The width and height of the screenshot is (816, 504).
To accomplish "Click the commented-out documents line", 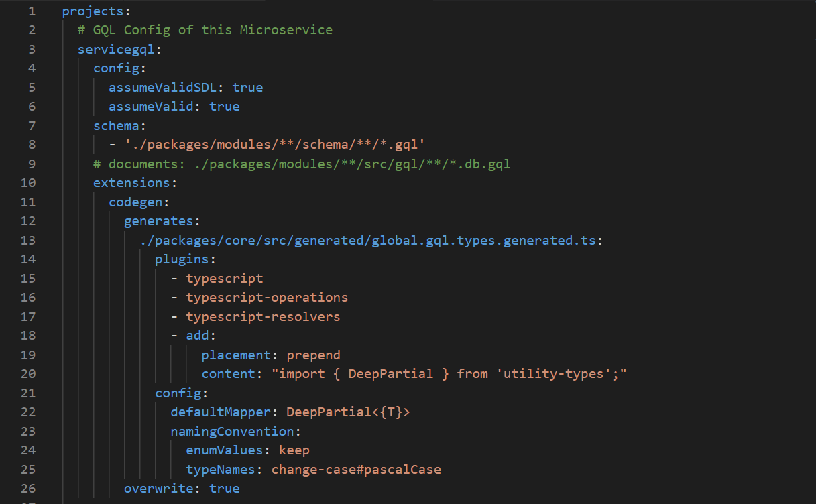I will [302, 164].
